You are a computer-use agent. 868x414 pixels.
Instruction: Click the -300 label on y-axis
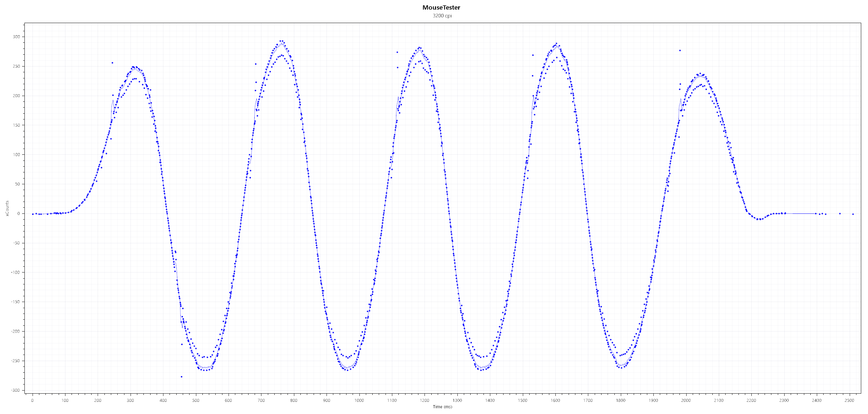(x=16, y=390)
